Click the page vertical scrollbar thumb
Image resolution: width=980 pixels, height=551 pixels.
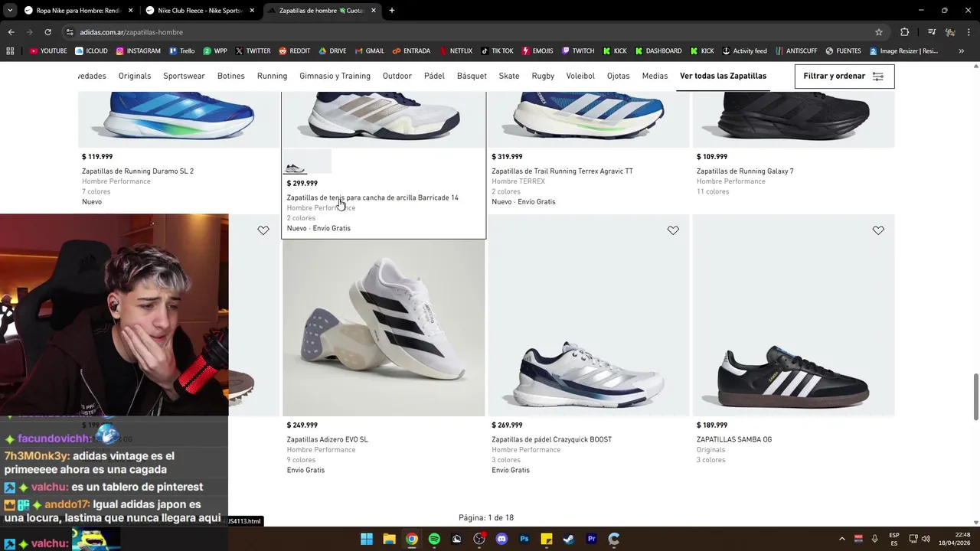coord(975,396)
